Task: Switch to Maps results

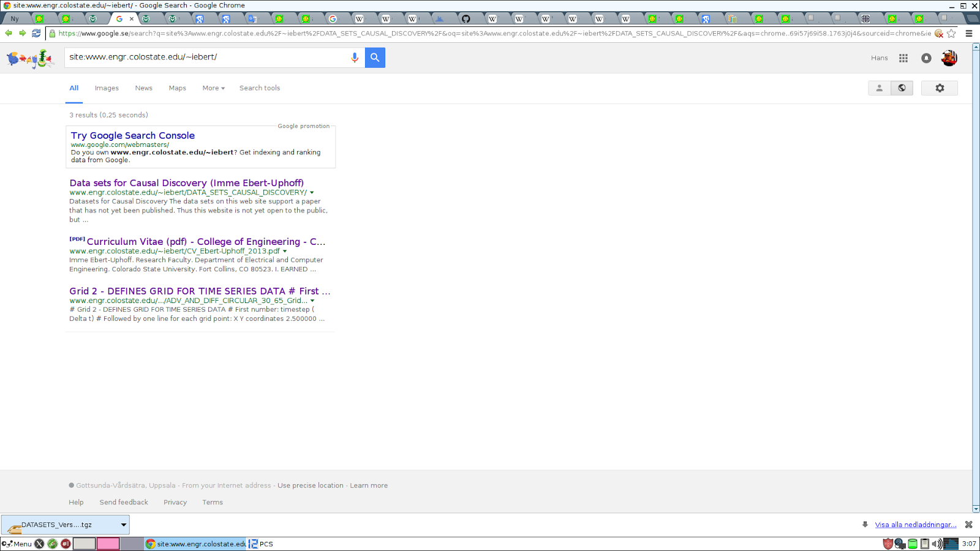Action: click(178, 88)
